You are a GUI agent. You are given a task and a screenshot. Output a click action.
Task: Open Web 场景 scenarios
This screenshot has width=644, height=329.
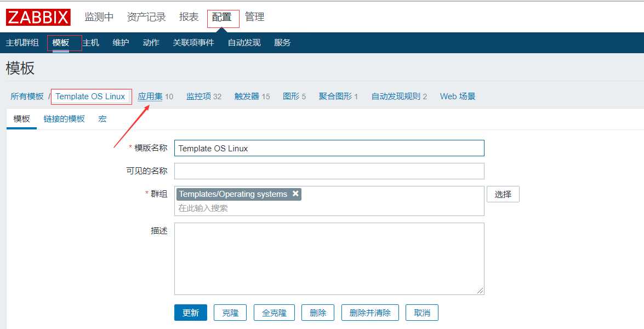point(458,97)
